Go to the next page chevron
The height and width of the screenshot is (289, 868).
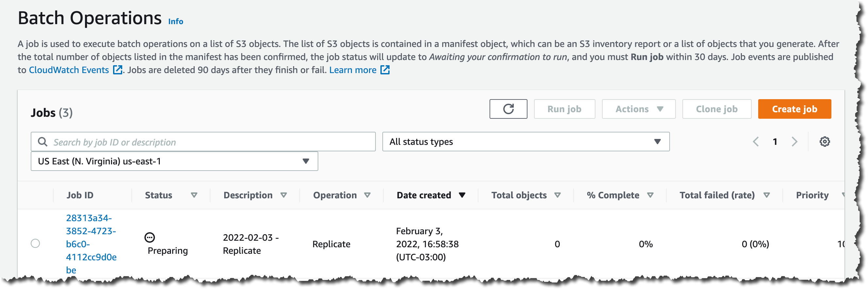pos(794,142)
